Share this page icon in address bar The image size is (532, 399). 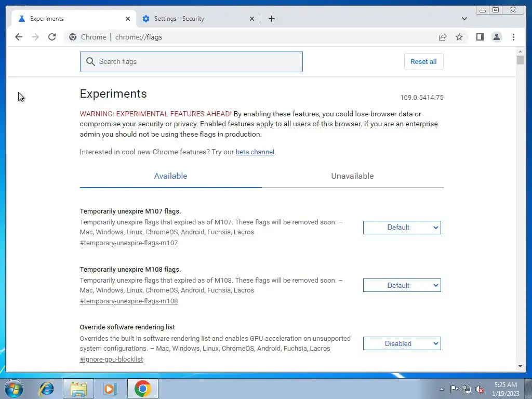point(443,37)
